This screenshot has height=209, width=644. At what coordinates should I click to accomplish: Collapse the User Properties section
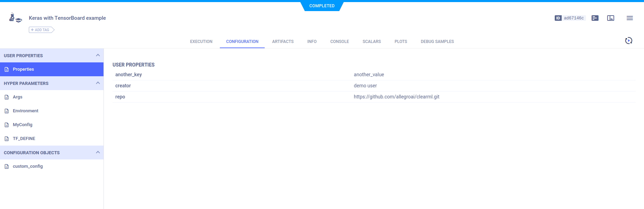[x=98, y=55]
